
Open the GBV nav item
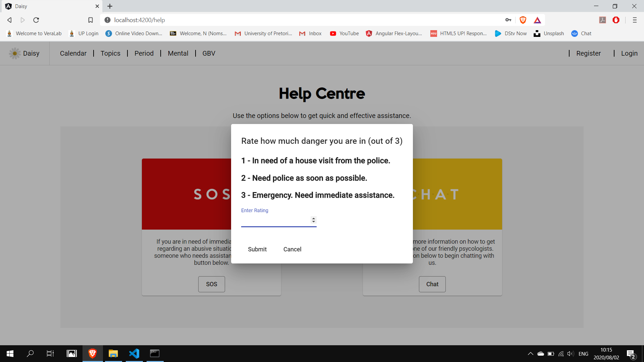click(209, 53)
